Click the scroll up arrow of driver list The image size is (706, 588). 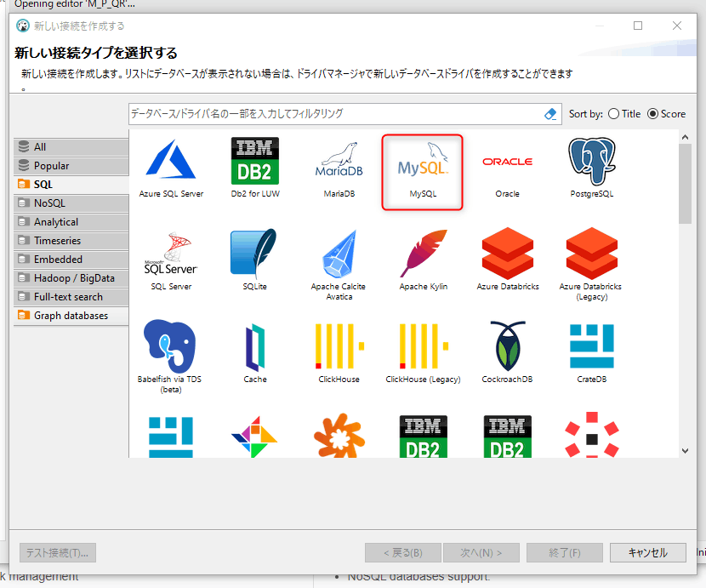(685, 137)
